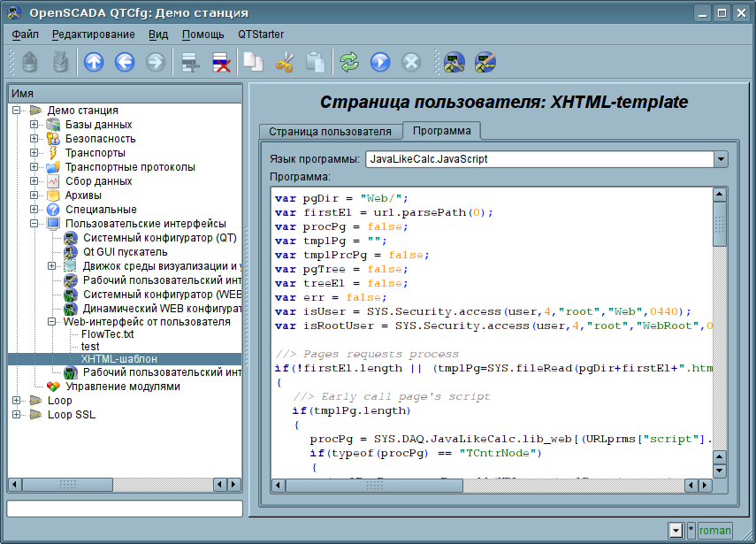Click the roman user label in status bar
The image size is (756, 544).
click(x=714, y=530)
